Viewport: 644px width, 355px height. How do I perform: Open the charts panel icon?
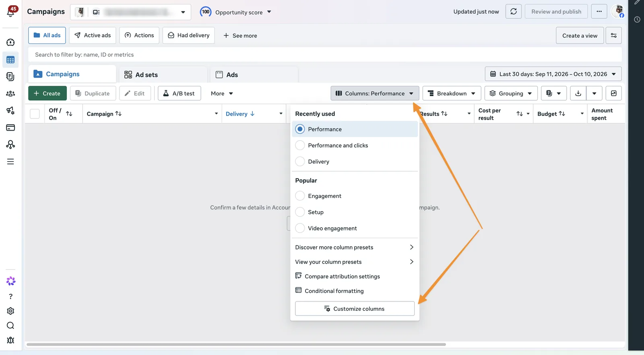[614, 93]
